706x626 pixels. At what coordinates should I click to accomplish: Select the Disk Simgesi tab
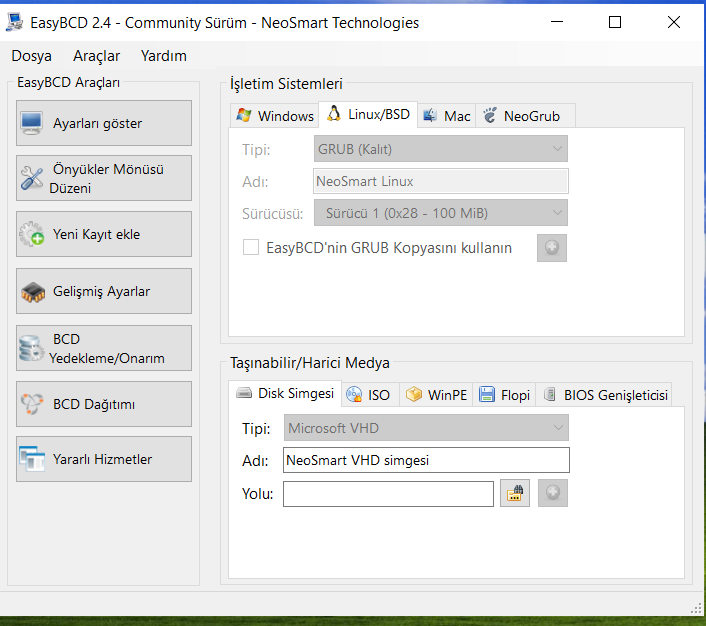(x=285, y=394)
